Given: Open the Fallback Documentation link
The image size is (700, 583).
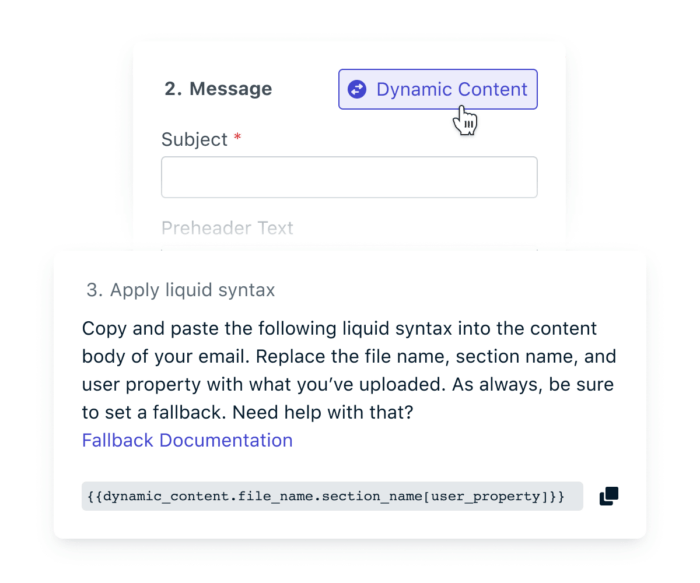Looking at the screenshot, I should [x=187, y=440].
